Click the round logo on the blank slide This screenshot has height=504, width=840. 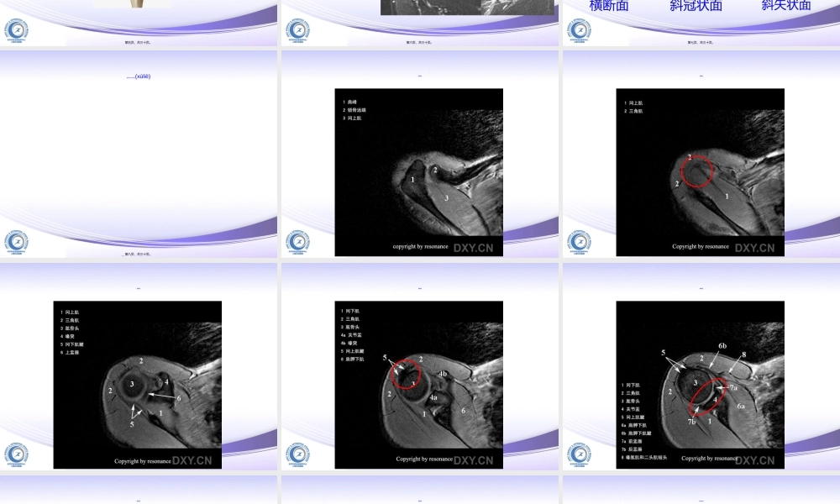point(17,242)
